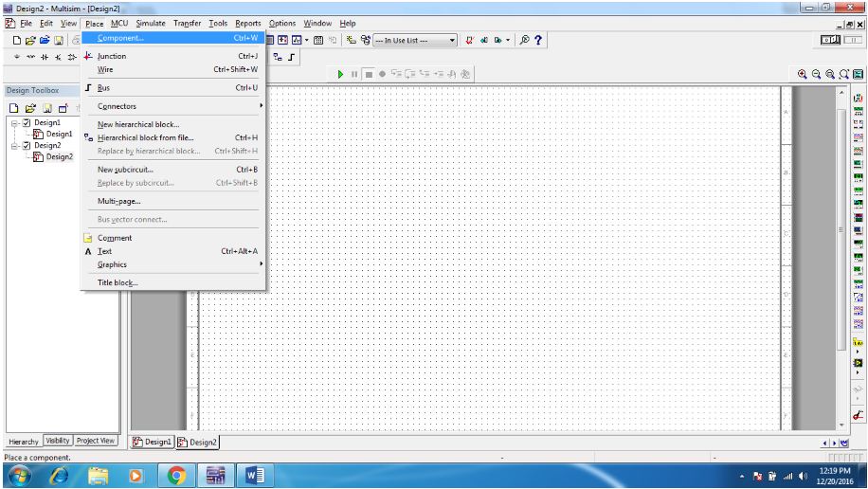Screen dimensions: 868x489
Task: Open the Reports menu
Action: (x=248, y=24)
